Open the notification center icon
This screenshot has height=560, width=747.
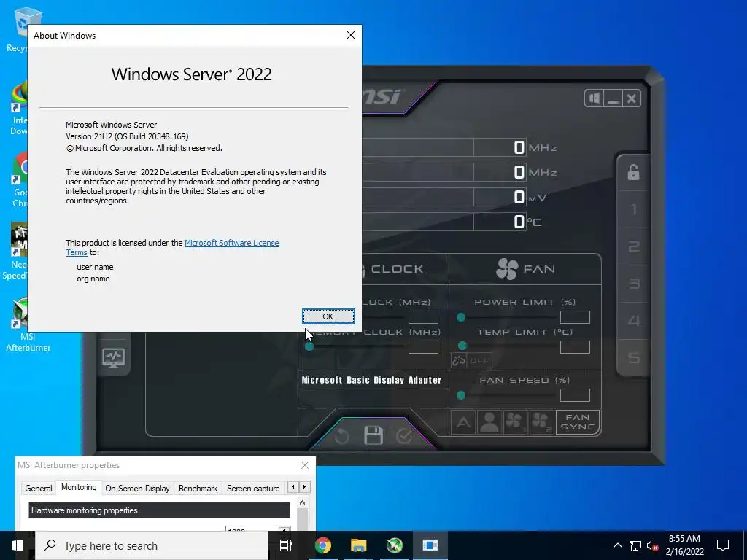723,545
